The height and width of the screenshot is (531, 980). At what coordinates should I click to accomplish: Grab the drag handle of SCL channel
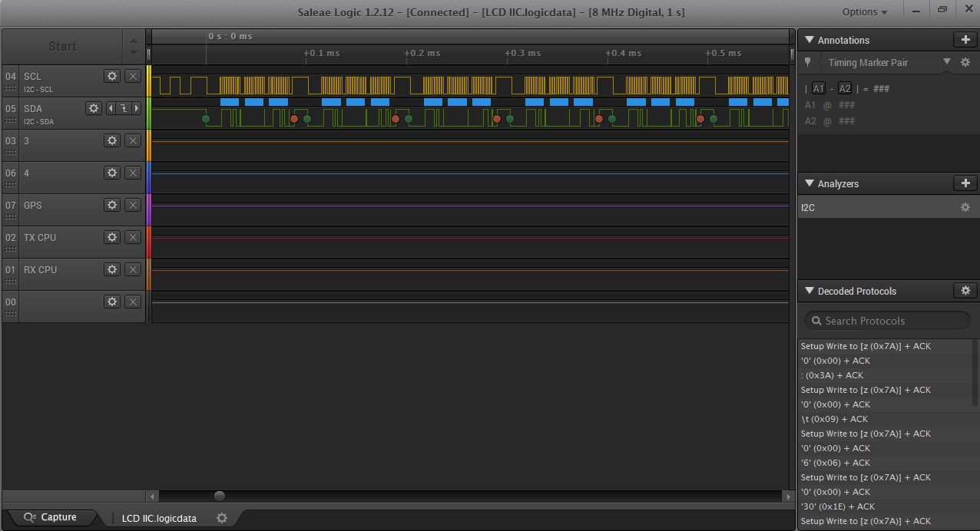tap(11, 89)
